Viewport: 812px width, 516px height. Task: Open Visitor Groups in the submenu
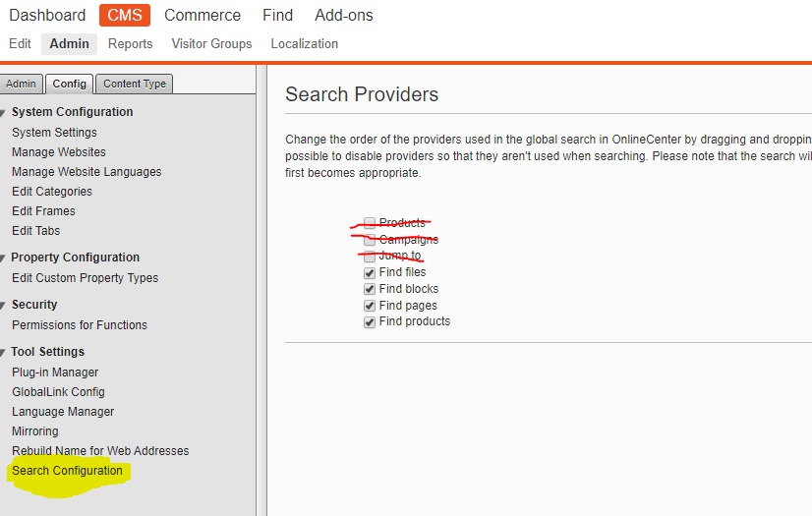coord(211,43)
